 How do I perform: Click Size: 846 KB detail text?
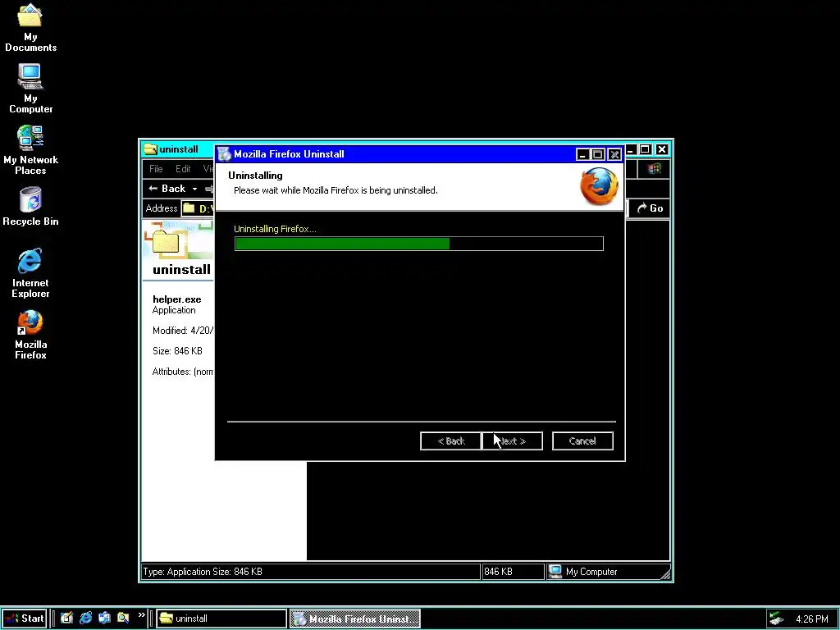tap(177, 351)
